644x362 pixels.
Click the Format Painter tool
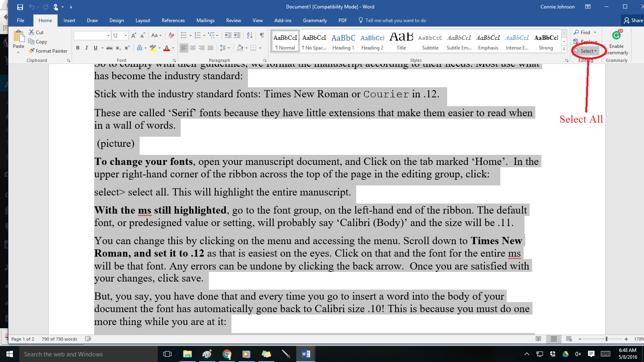[48, 51]
